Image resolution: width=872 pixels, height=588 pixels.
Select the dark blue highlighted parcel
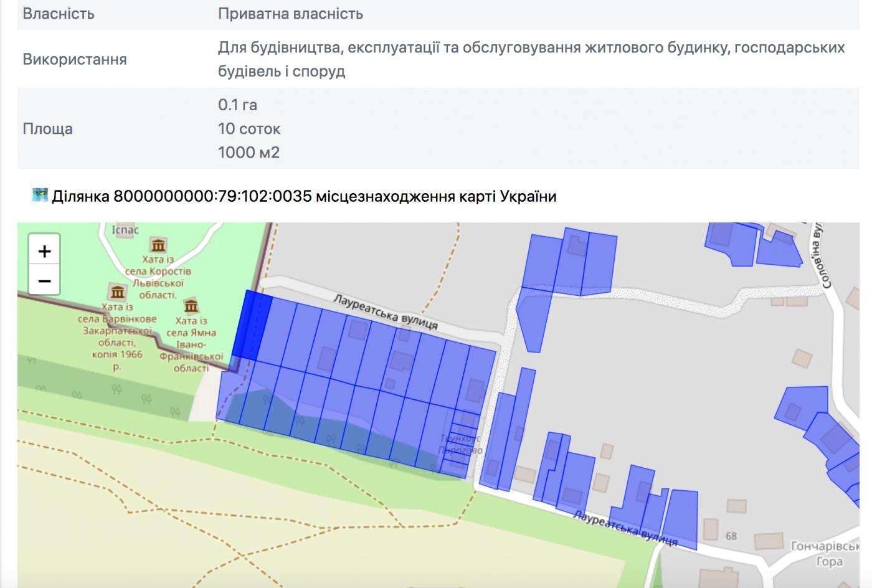(252, 324)
